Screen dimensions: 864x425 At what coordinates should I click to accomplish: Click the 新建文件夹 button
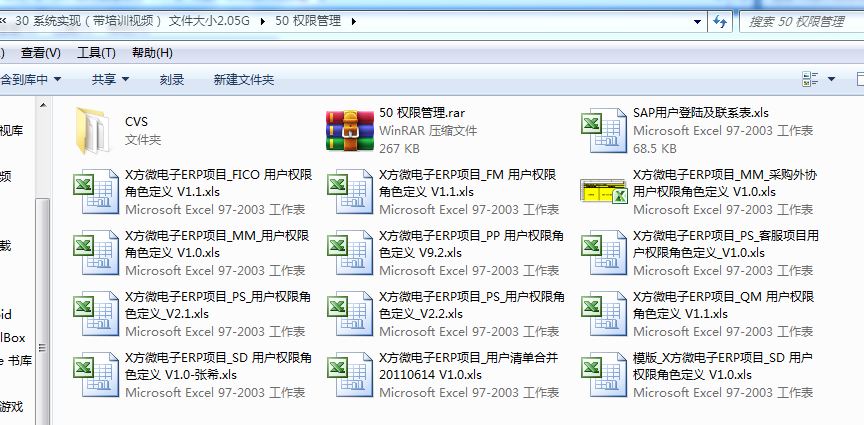(x=244, y=79)
